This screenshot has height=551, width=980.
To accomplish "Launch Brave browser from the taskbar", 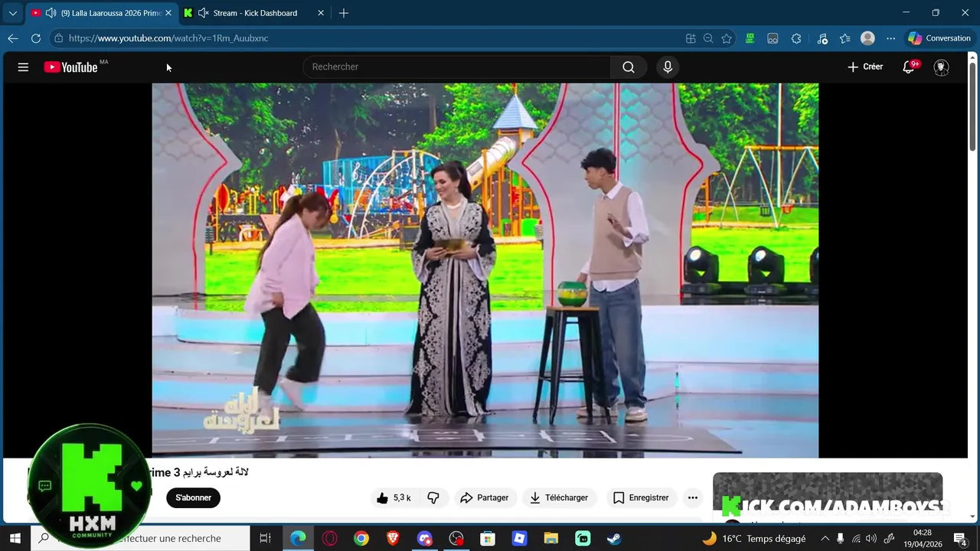I will [393, 539].
